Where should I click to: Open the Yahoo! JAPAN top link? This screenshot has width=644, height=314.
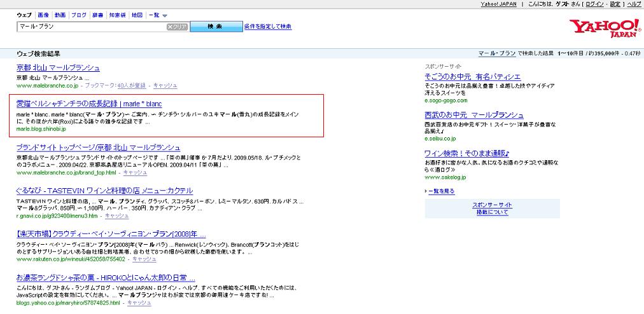click(x=499, y=4)
